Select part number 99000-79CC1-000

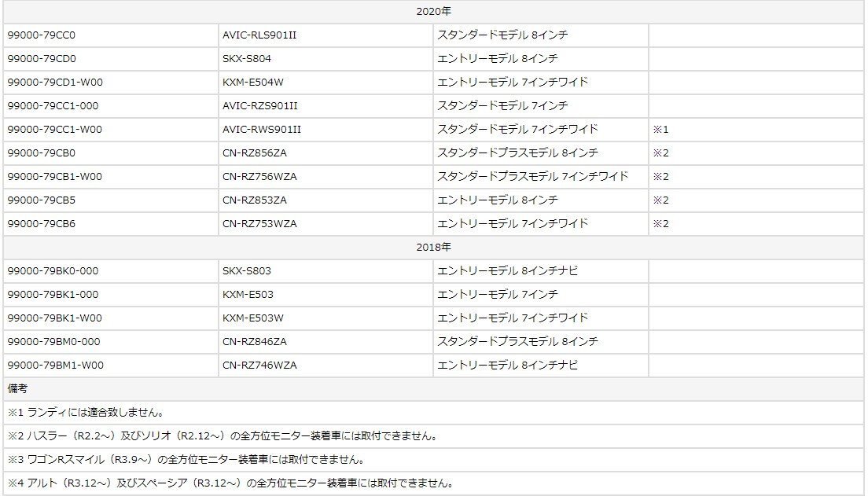[53, 106]
